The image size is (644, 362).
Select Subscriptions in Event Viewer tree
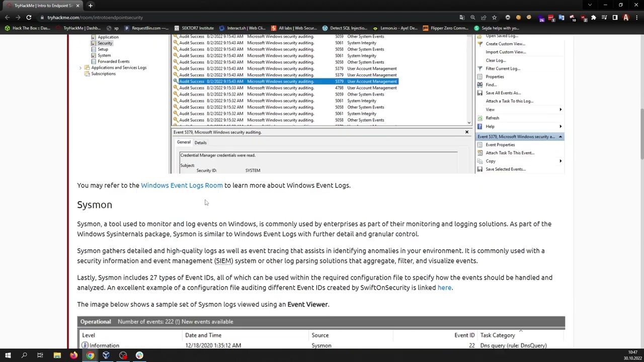coord(103,74)
